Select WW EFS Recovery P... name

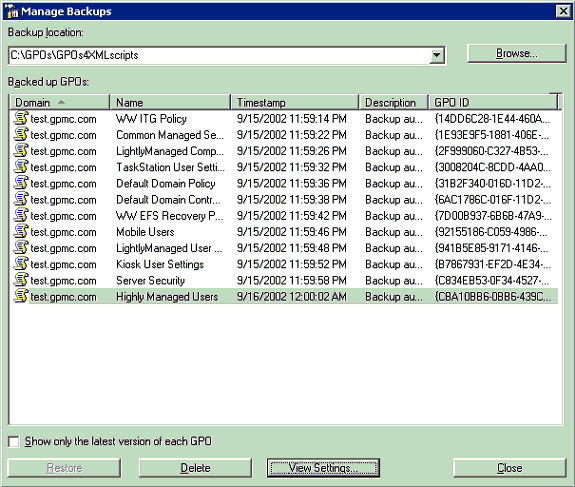[x=169, y=216]
